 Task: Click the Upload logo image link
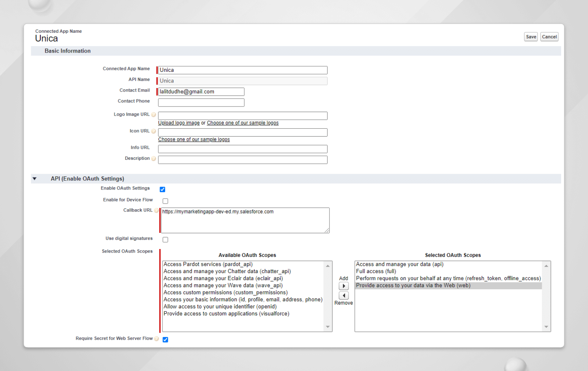coord(178,122)
